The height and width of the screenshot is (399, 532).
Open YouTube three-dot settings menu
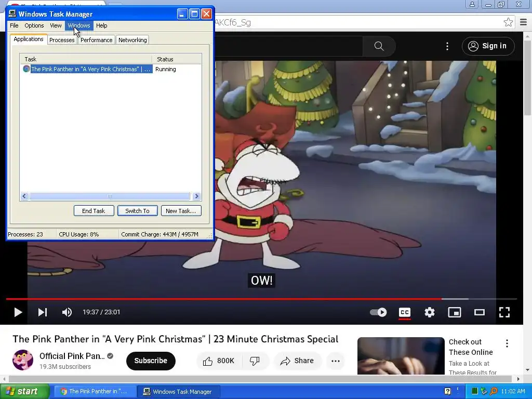[447, 46]
